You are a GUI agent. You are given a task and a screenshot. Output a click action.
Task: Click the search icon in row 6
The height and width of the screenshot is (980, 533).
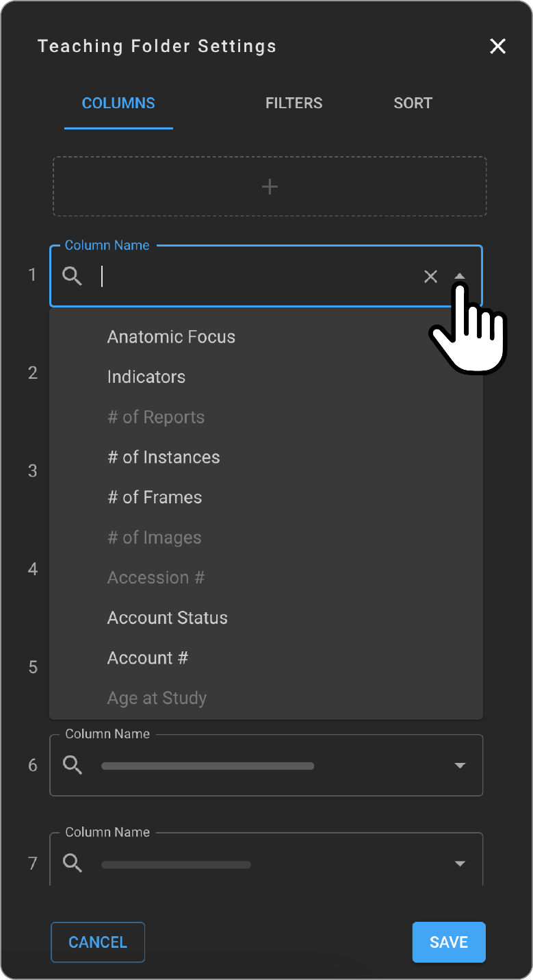pos(73,765)
